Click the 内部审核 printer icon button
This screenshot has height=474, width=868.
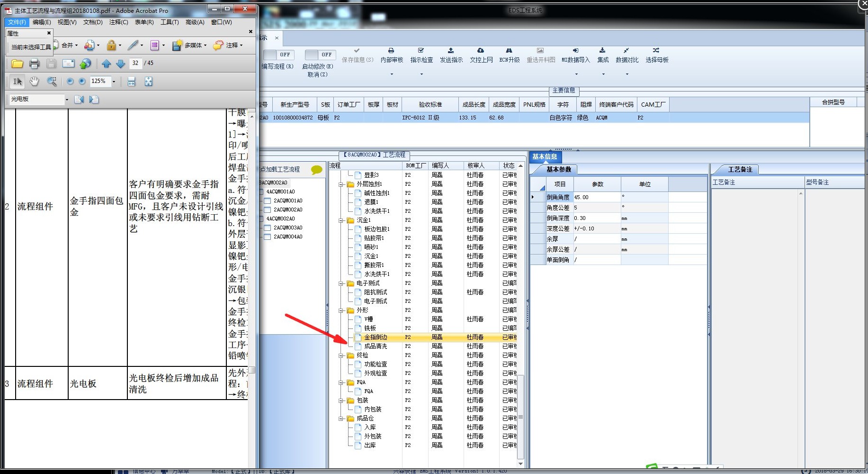tap(391, 55)
